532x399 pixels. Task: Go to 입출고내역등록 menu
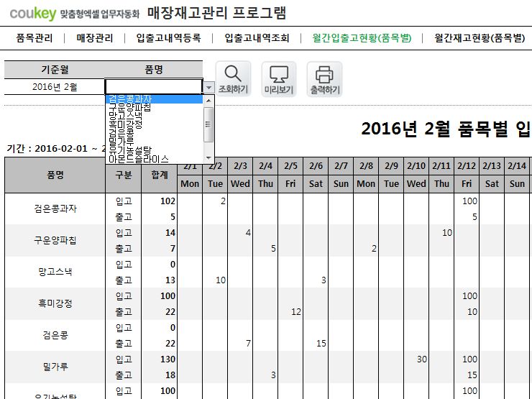(169, 37)
